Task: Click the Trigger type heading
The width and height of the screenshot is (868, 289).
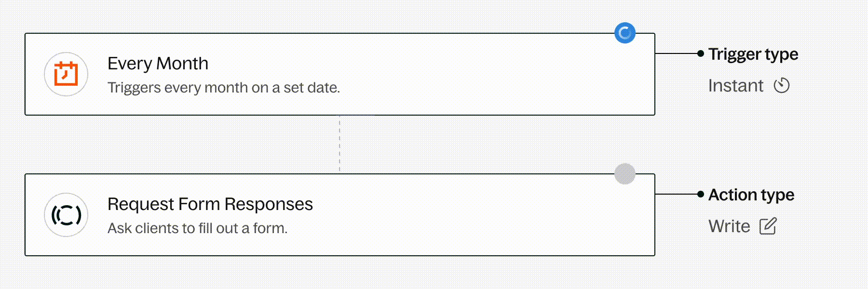Action: 753,54
